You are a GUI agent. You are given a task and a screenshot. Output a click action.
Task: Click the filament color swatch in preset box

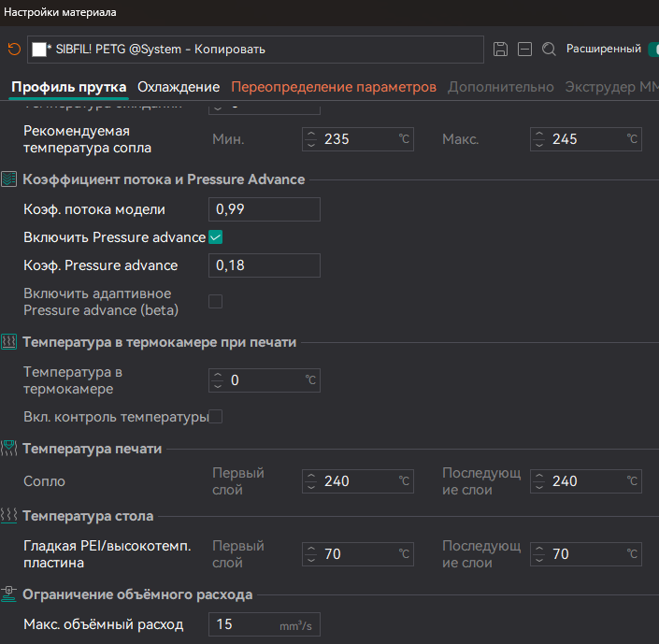pyautogui.click(x=38, y=50)
